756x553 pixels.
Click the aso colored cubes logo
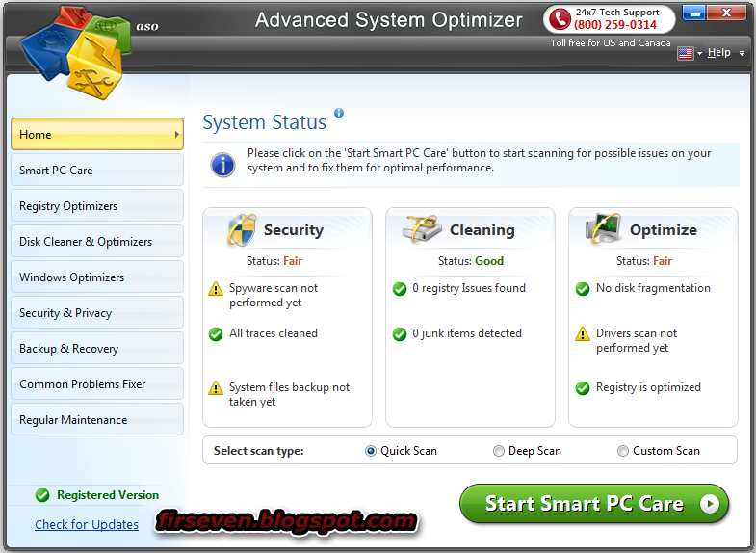tap(76, 52)
